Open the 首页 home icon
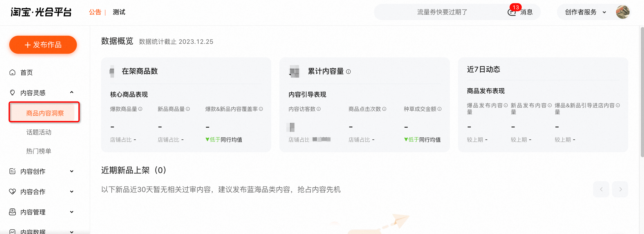644x234 pixels. pyautogui.click(x=12, y=73)
